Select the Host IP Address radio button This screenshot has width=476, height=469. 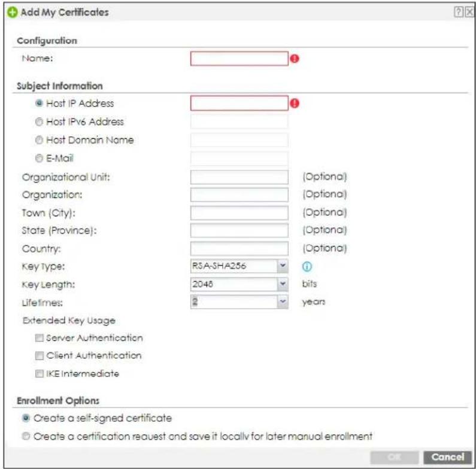click(x=39, y=103)
